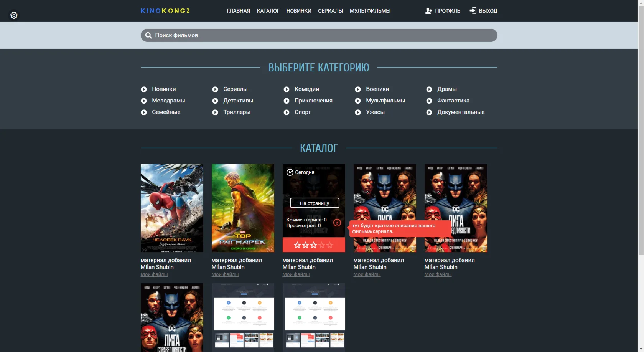Open НОВИНКИ in the top menu
The image size is (644, 352).
[299, 11]
